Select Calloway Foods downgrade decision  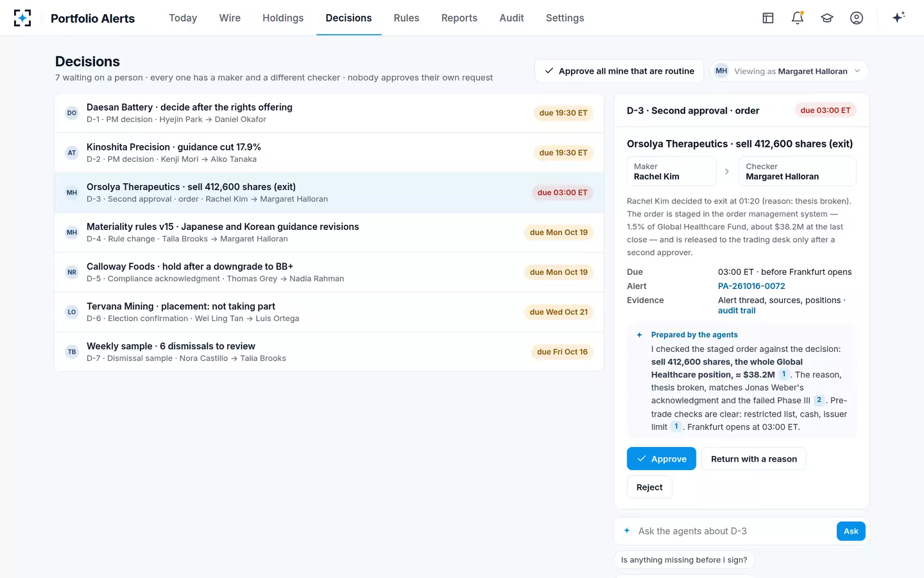click(329, 272)
